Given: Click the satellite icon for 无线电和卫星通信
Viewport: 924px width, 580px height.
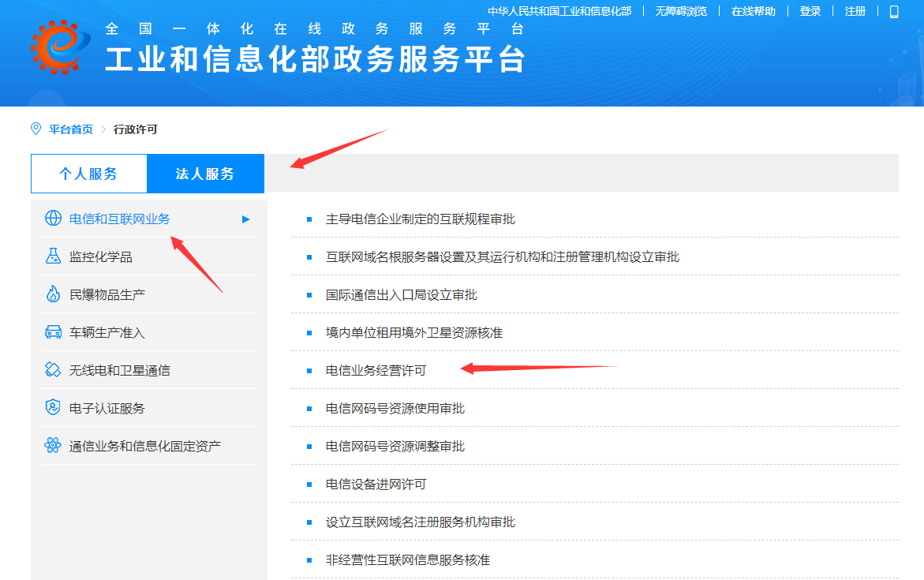Looking at the screenshot, I should point(53,369).
